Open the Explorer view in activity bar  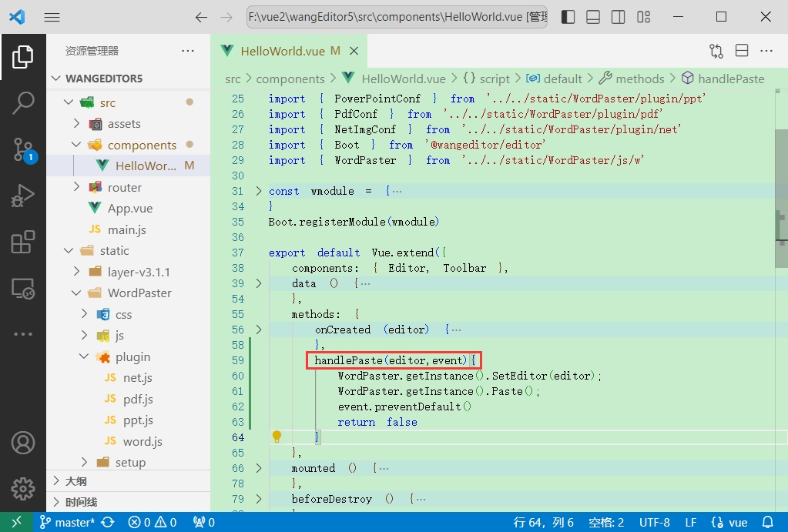[x=23, y=56]
